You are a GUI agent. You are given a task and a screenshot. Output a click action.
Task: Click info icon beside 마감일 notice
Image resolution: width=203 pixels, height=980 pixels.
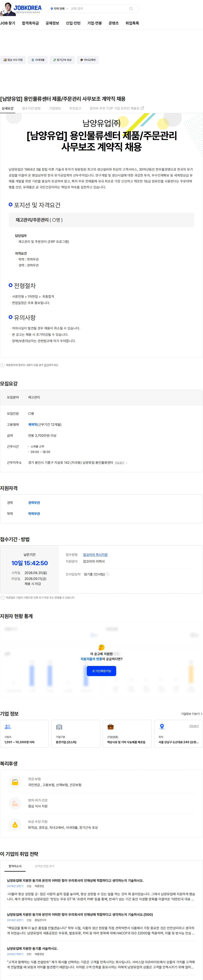tap(3, 598)
